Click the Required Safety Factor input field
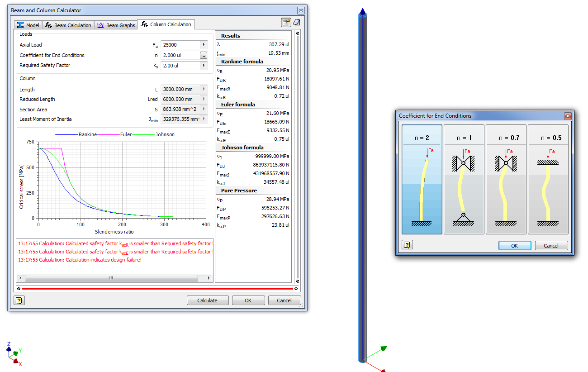Screen dimensions: 588x372 [x=181, y=65]
